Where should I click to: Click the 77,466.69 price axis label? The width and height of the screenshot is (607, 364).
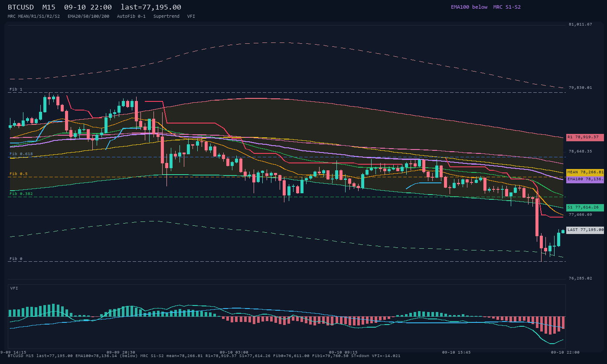coord(580,215)
